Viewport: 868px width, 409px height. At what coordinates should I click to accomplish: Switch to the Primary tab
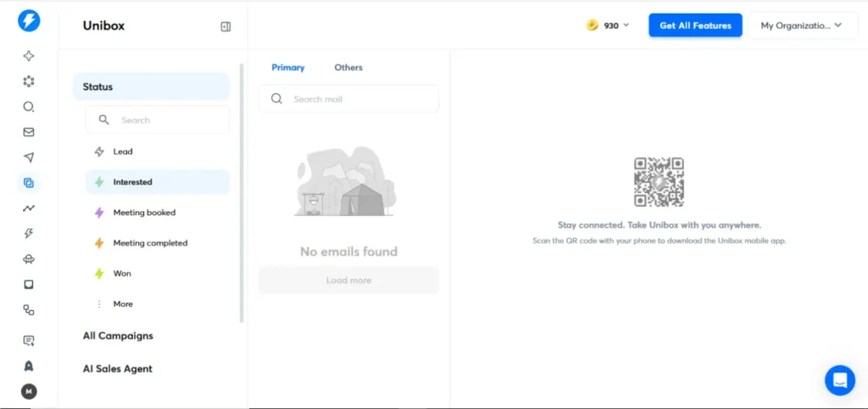(x=288, y=68)
